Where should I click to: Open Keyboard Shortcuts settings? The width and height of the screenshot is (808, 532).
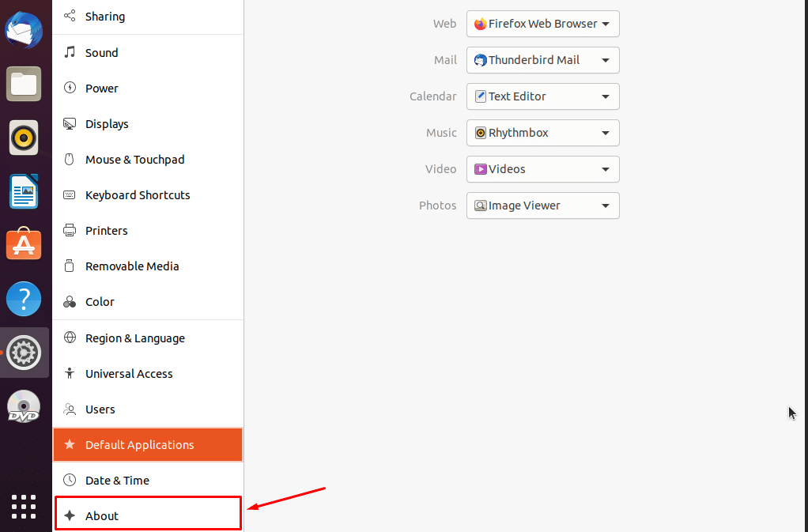(x=148, y=194)
